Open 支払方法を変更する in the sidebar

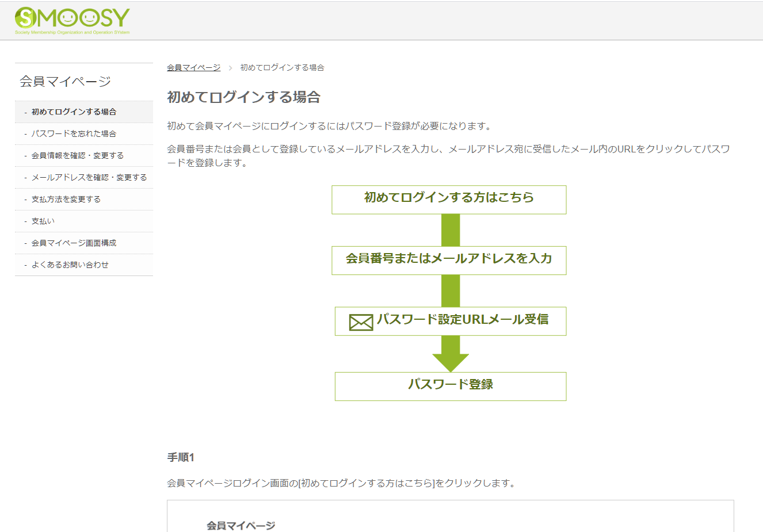pos(84,199)
